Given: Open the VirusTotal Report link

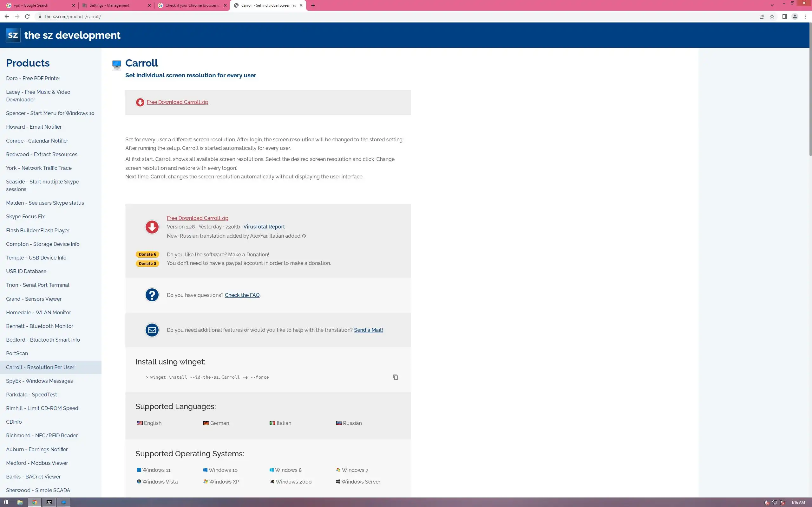Looking at the screenshot, I should 264,227.
